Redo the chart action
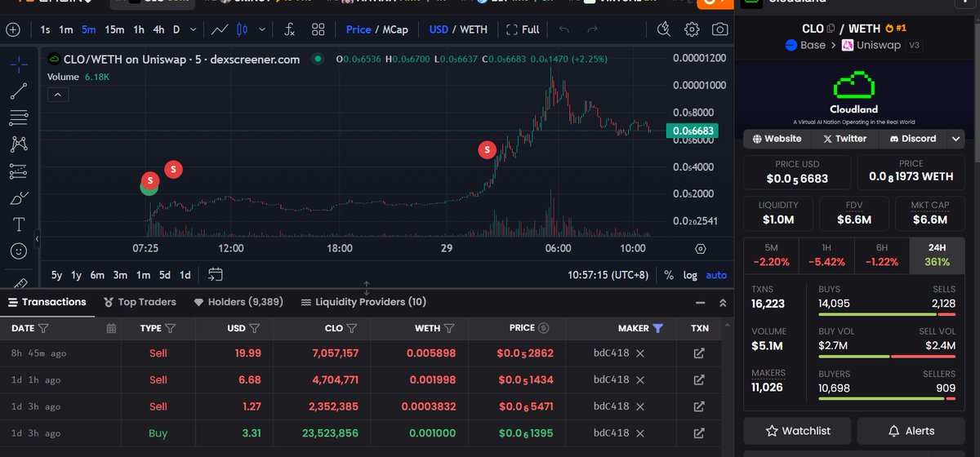 (x=590, y=29)
